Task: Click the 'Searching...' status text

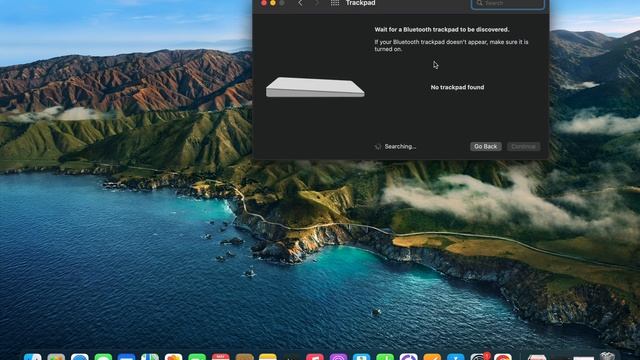Action: point(400,147)
